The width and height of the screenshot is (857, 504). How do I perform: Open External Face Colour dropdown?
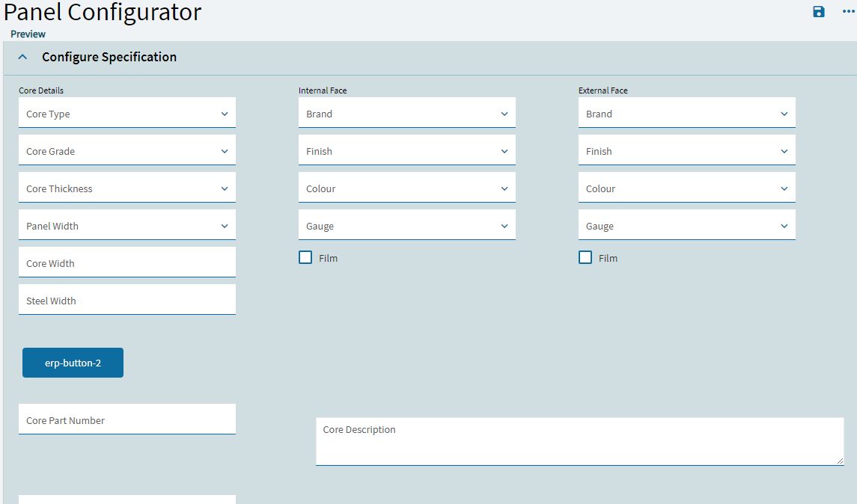[x=686, y=188]
